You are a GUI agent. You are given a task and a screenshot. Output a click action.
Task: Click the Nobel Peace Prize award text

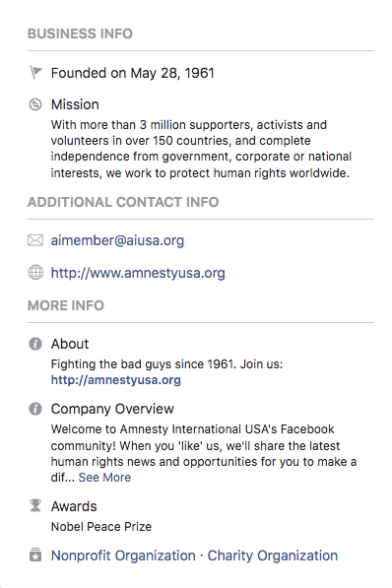point(101,527)
